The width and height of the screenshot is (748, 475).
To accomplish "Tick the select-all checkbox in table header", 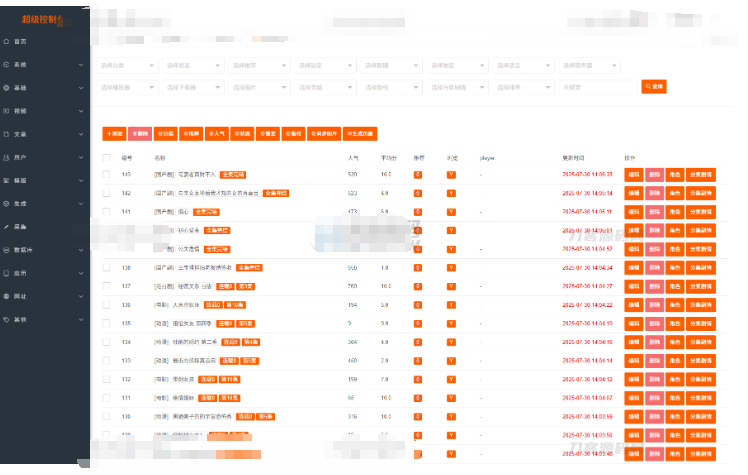I will pyautogui.click(x=107, y=158).
